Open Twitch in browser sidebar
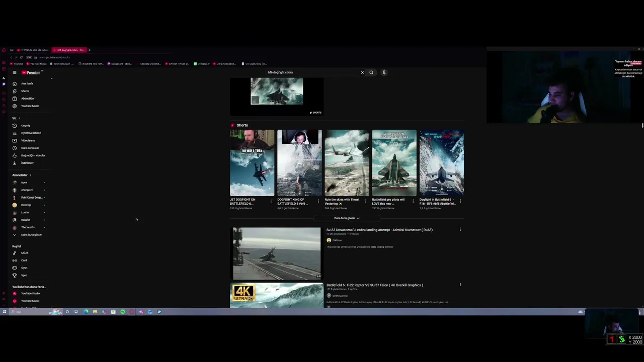 (4, 84)
